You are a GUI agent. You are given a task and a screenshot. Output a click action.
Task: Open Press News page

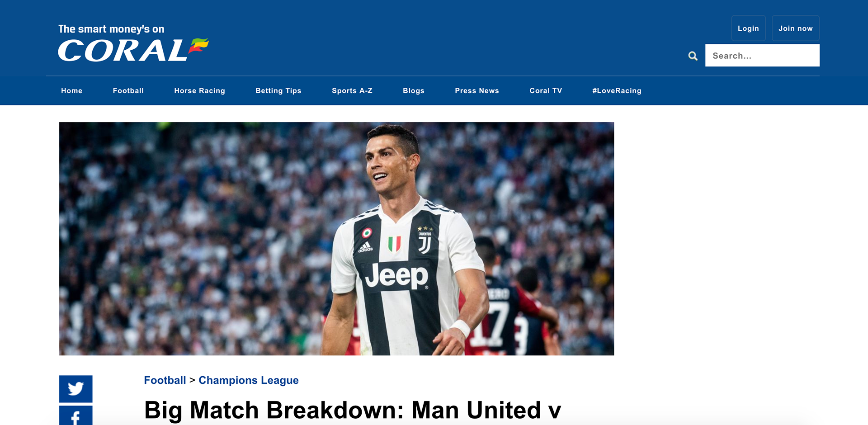[477, 91]
